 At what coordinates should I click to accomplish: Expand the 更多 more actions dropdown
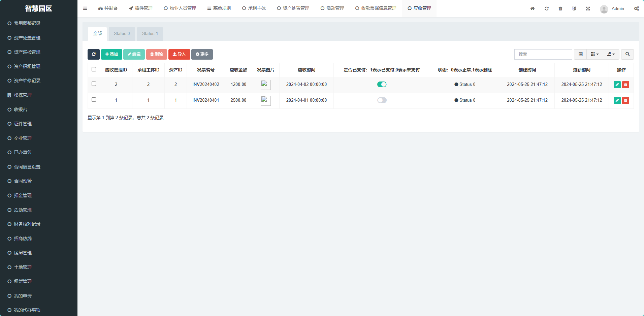202,54
